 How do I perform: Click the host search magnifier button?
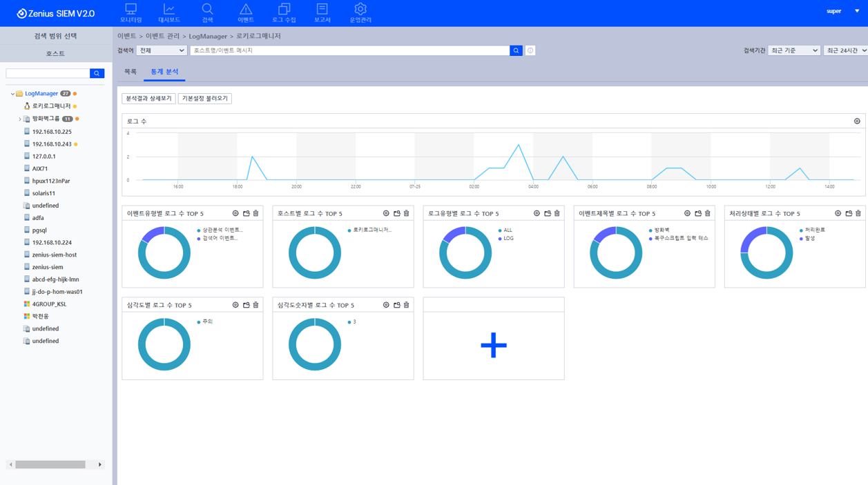tap(97, 73)
